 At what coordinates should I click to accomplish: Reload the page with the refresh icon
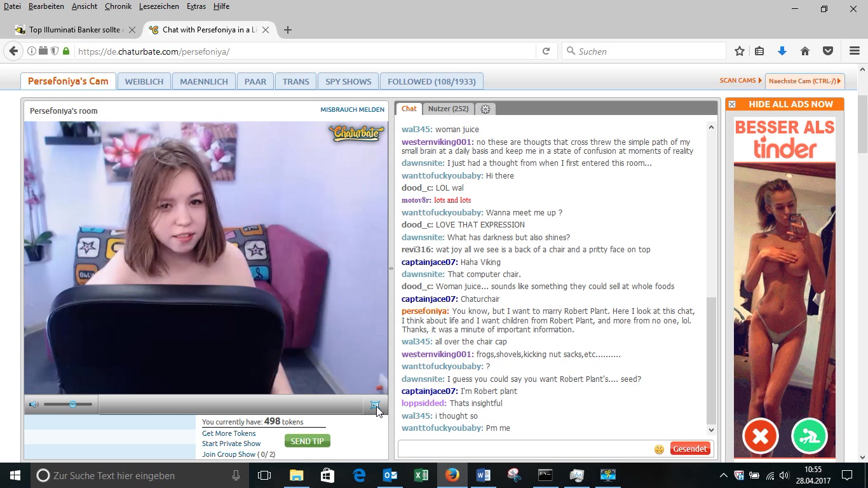546,51
